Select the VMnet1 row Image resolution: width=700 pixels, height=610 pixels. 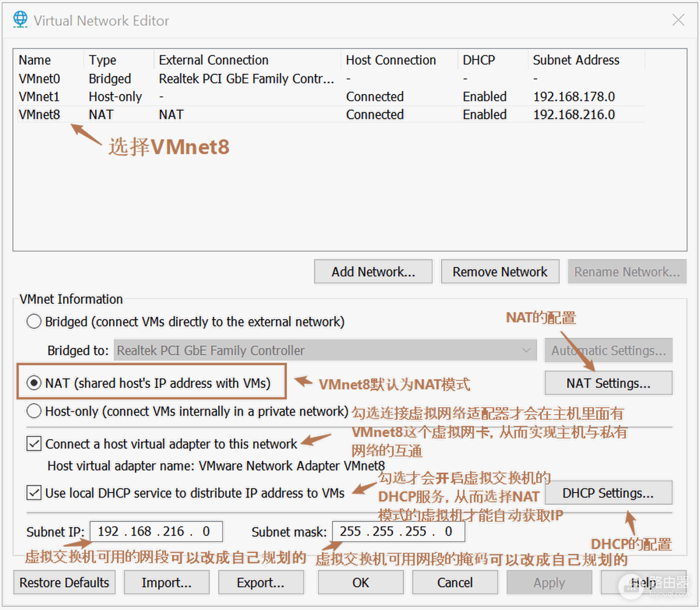coord(331,97)
